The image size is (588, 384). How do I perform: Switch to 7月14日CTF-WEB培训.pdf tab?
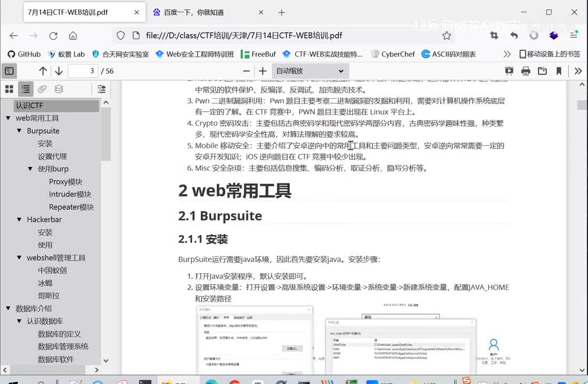[84, 12]
